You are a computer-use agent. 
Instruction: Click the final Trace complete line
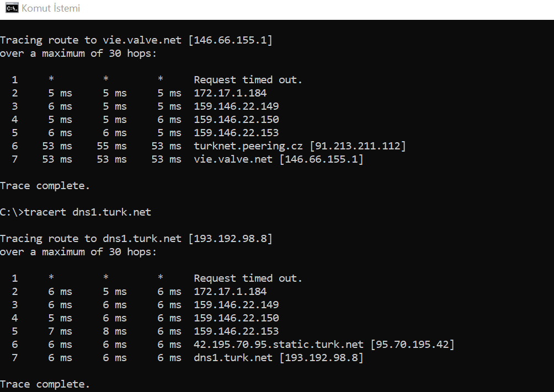pyautogui.click(x=45, y=384)
